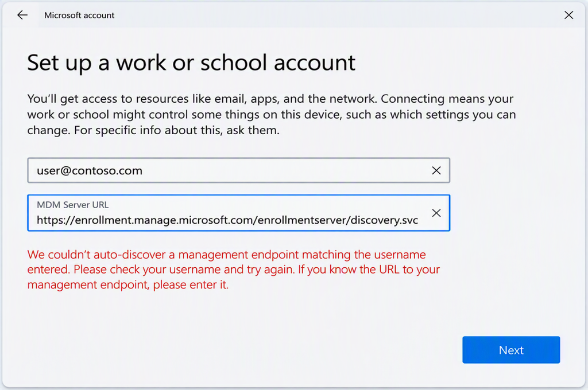Viewport: 588px width, 390px height.
Task: Clear the user@contoso.com email field
Action: tap(436, 170)
